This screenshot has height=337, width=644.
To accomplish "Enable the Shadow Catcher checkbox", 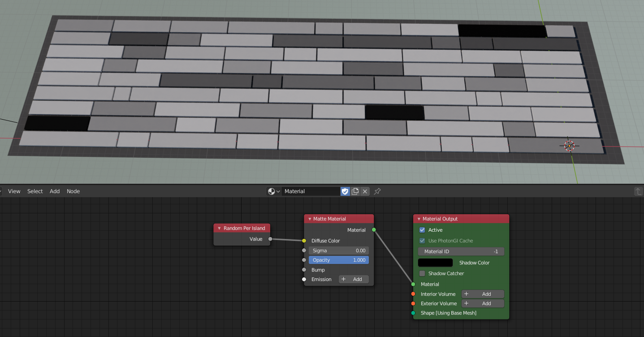I will coord(422,273).
